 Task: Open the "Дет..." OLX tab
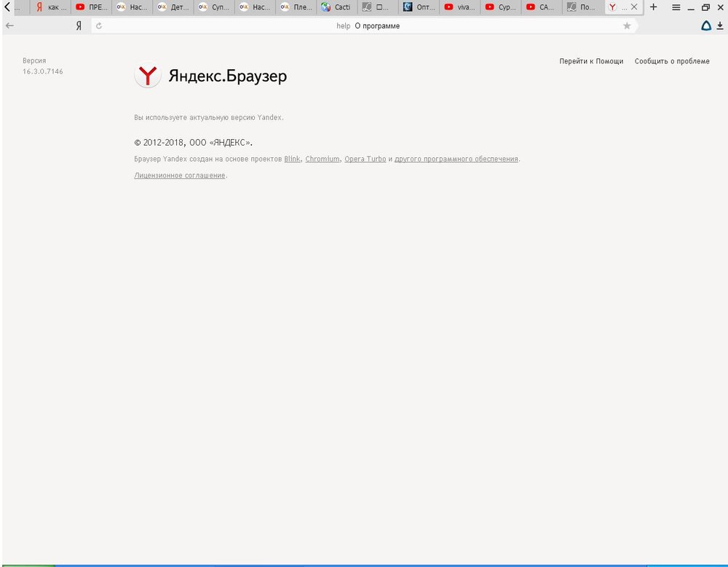click(173, 7)
